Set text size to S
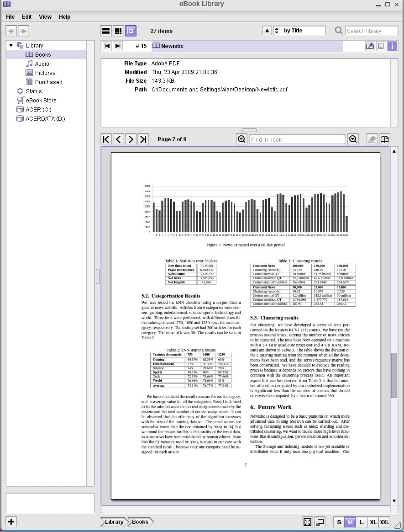 (x=339, y=522)
